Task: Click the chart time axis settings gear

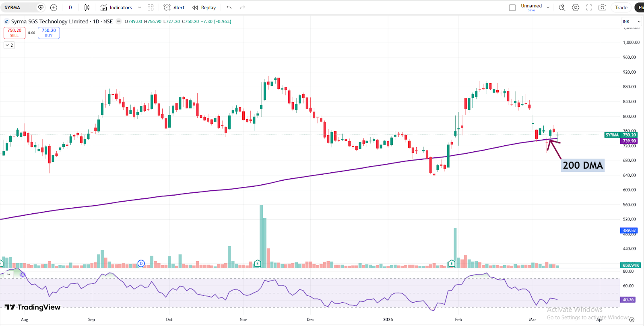Action: [x=632, y=320]
